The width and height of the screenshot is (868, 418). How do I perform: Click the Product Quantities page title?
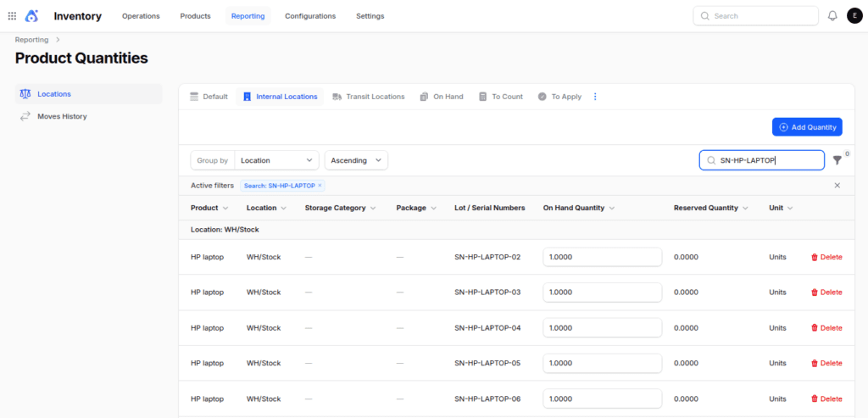point(81,59)
